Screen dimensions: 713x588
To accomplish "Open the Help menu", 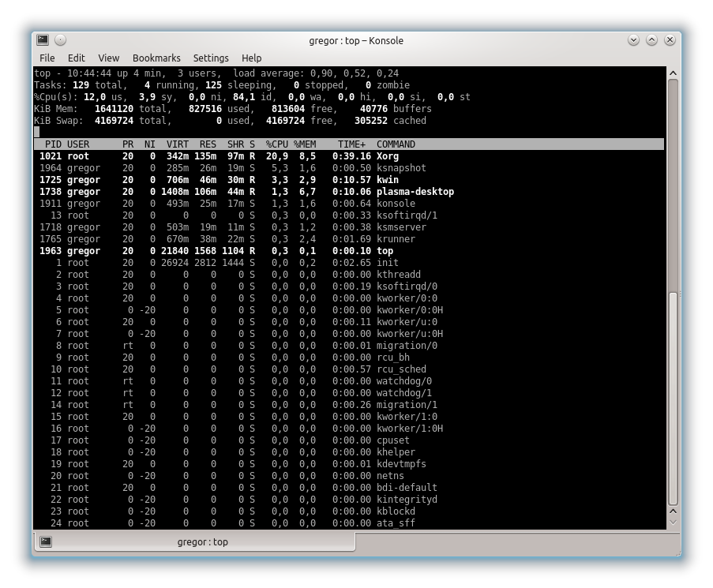I will tap(251, 58).
